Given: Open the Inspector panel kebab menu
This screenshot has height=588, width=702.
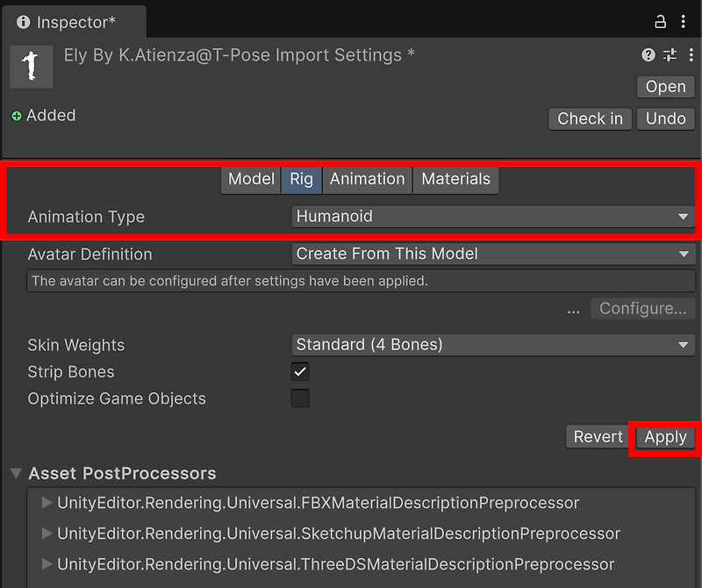Looking at the screenshot, I should pyautogui.click(x=685, y=20).
